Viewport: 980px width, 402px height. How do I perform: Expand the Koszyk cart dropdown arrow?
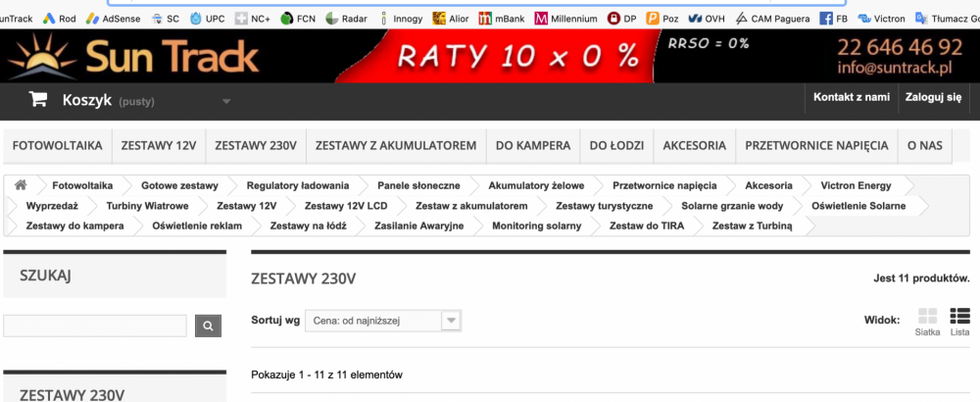coord(226,101)
